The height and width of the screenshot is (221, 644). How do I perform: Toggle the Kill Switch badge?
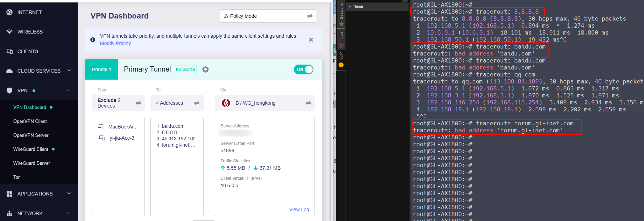(185, 69)
